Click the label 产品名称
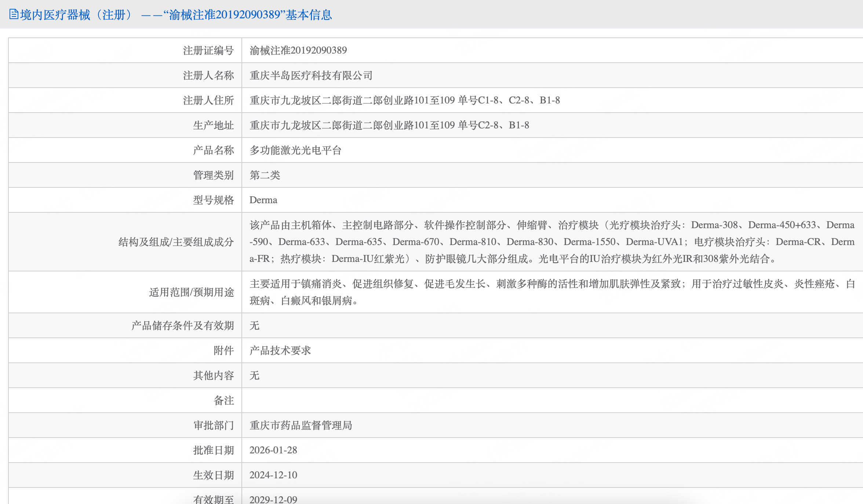Viewport: 863px width, 504px height. 214,150
